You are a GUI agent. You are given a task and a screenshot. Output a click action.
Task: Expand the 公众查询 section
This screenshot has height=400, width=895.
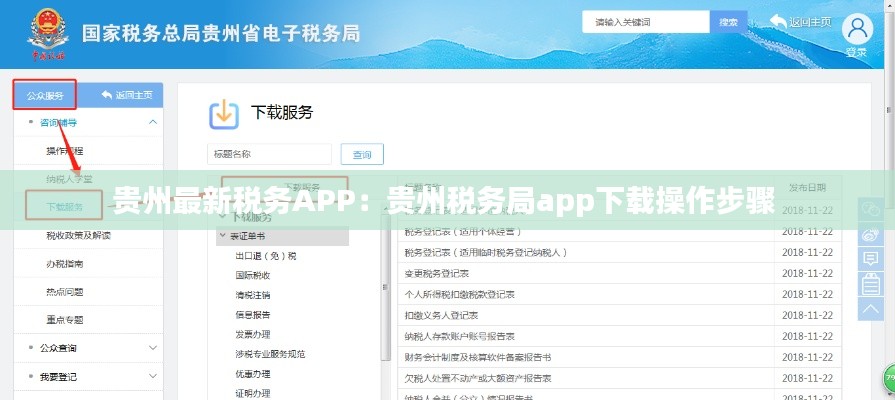153,348
